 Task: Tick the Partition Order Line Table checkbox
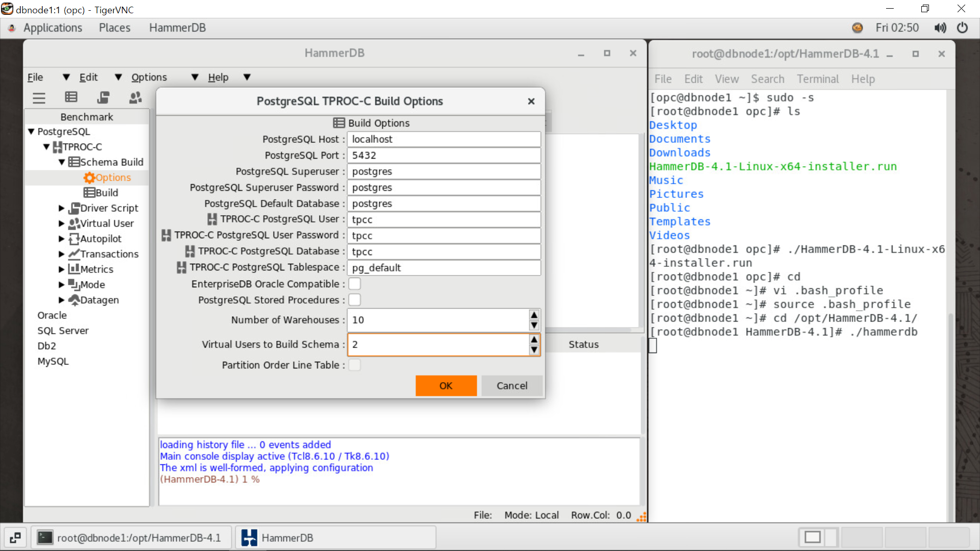coord(354,365)
